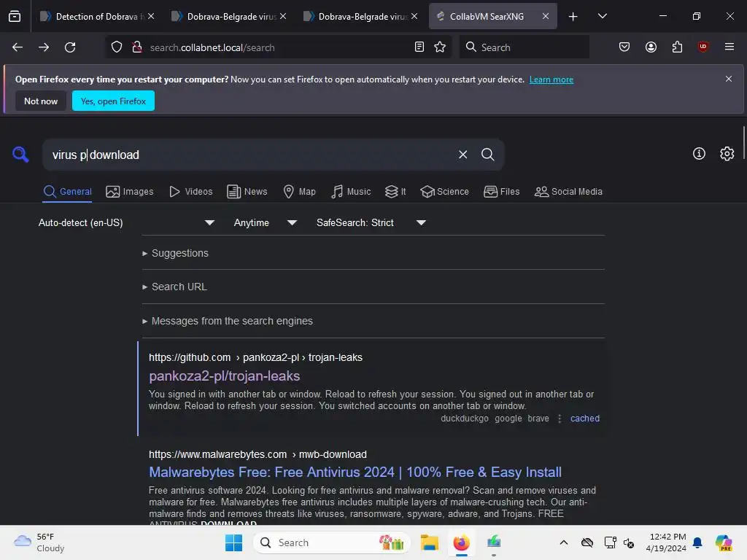Open Anytime time range dropdown
Image resolution: width=747 pixels, height=560 pixels.
point(265,223)
